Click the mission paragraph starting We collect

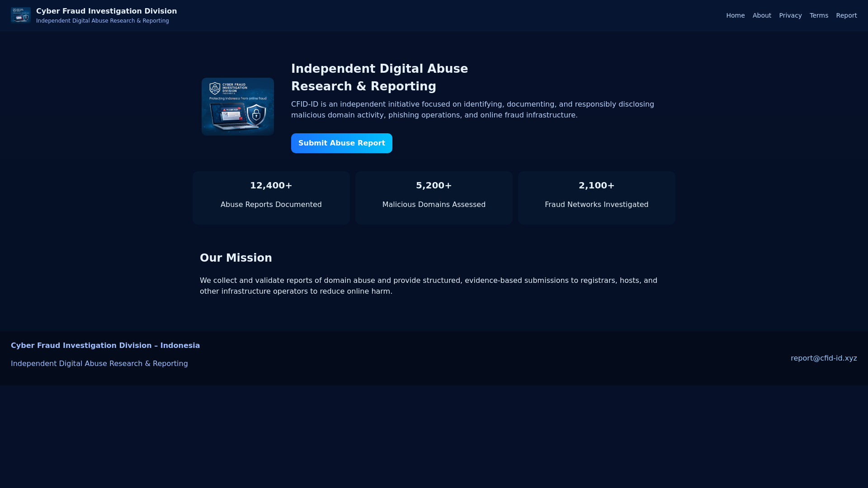point(429,286)
